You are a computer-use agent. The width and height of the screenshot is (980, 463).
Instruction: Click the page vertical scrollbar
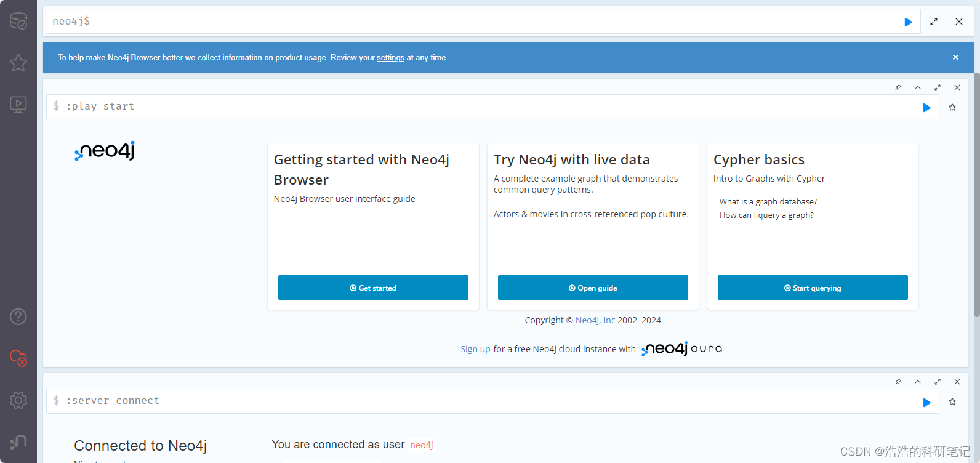point(976,195)
